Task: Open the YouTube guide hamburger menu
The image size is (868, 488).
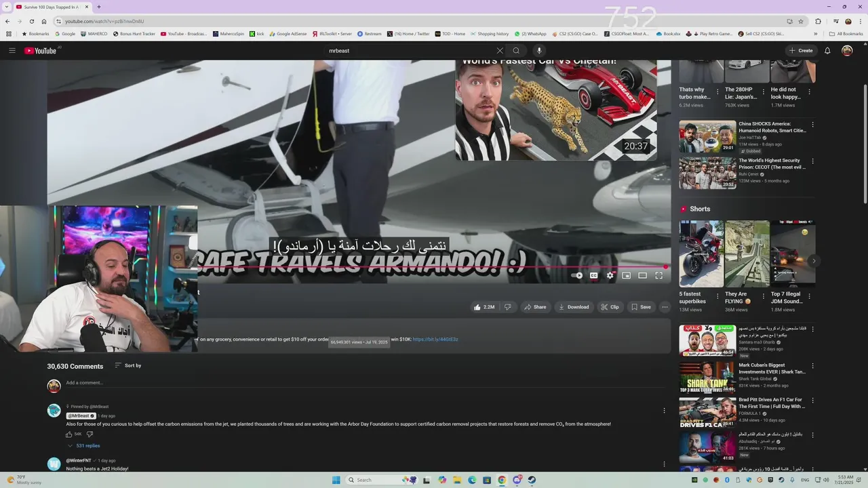Action: (12, 51)
